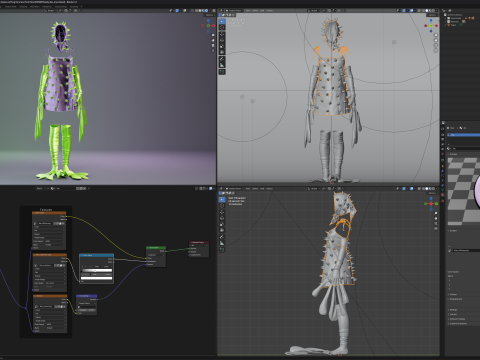Open Add menu in front-view viewport header
Image resolution: width=480 pixels, height=360 pixels.
pos(262,10)
